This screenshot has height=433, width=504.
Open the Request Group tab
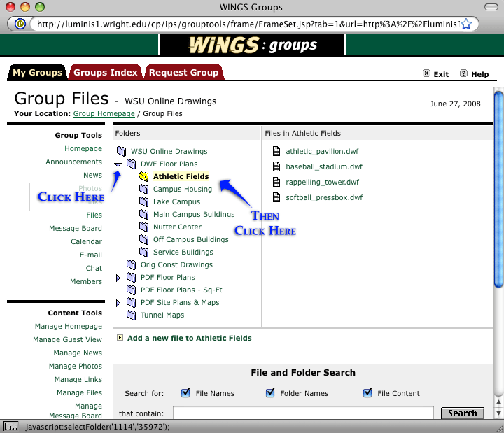pyautogui.click(x=183, y=72)
